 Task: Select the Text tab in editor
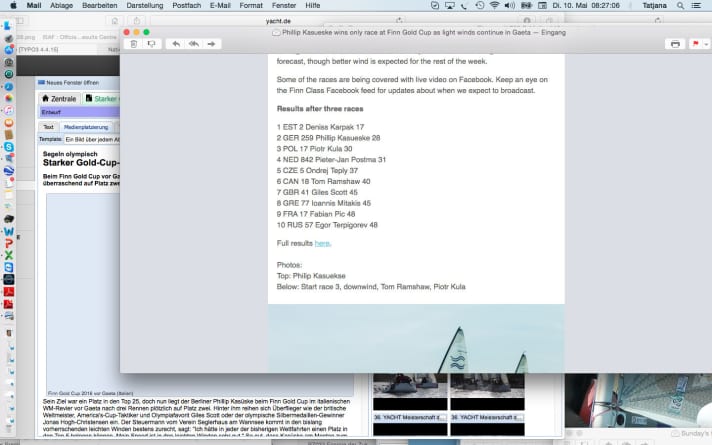pos(49,127)
